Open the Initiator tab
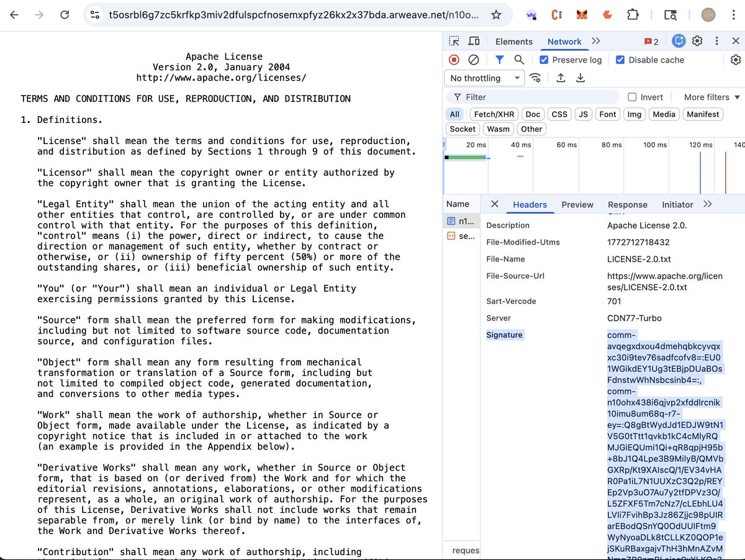 point(677,204)
